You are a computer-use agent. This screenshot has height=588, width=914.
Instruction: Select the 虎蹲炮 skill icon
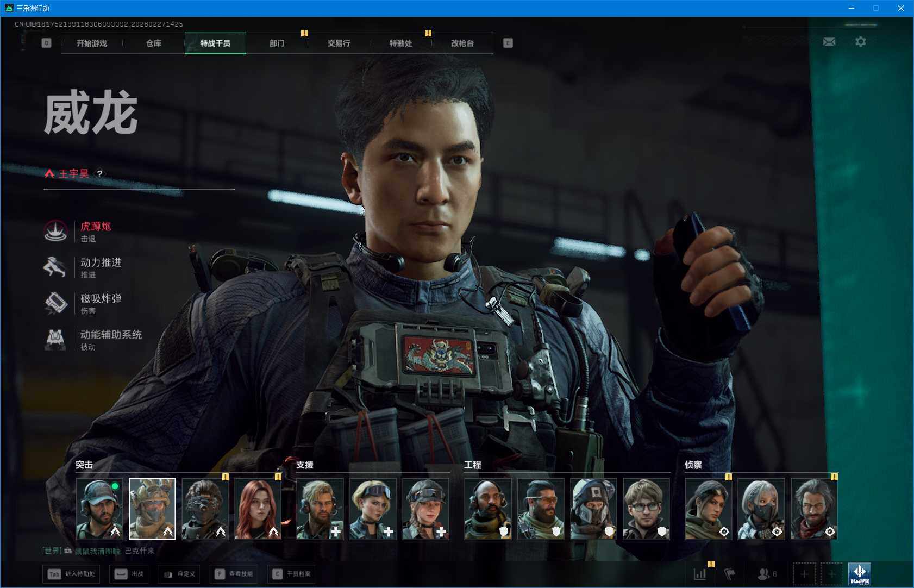tap(55, 231)
